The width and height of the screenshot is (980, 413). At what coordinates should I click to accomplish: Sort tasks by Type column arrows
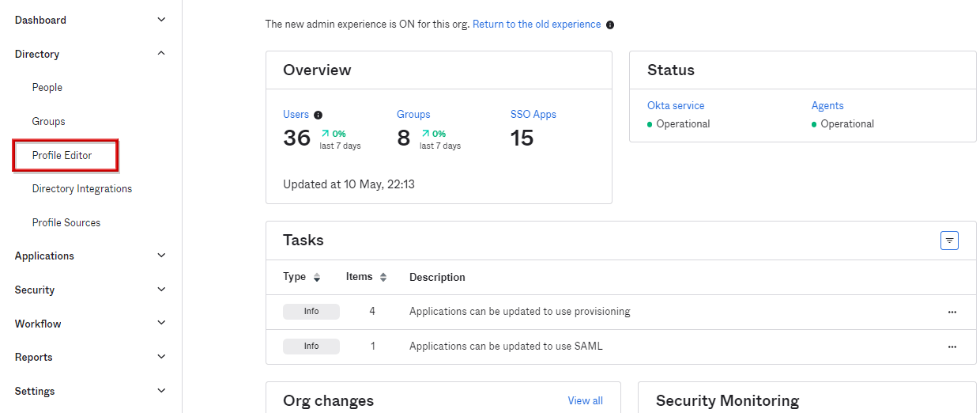[x=317, y=278]
